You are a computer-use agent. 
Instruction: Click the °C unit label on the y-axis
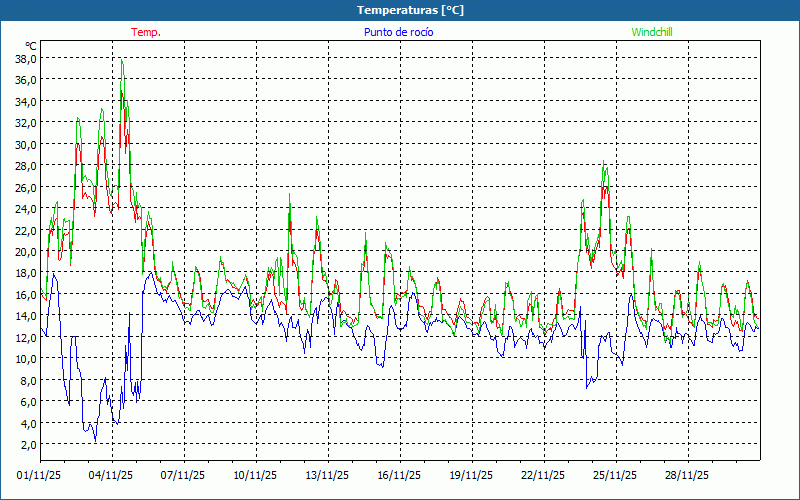[31, 46]
